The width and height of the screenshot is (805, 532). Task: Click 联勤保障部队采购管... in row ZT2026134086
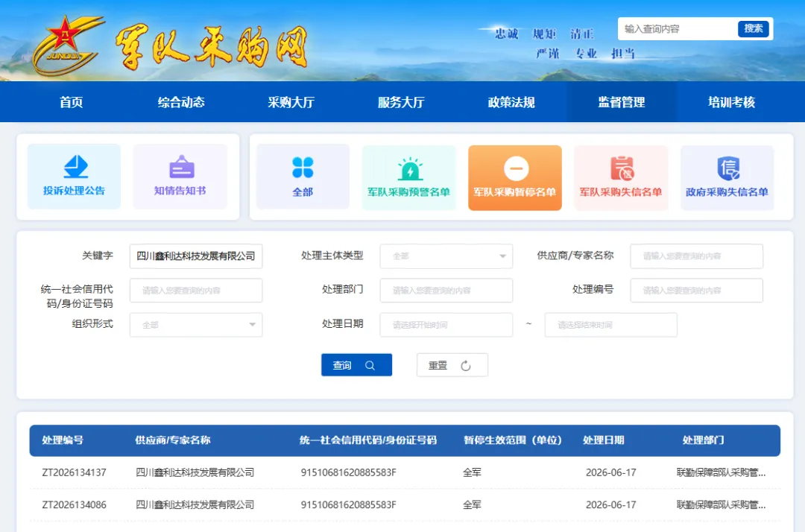tap(722, 505)
